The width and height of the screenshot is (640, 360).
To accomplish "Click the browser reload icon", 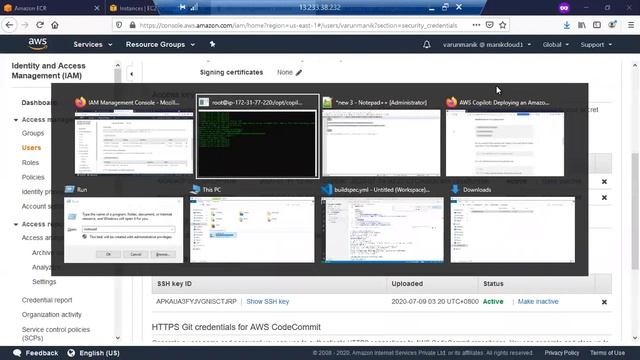I will pos(40,25).
